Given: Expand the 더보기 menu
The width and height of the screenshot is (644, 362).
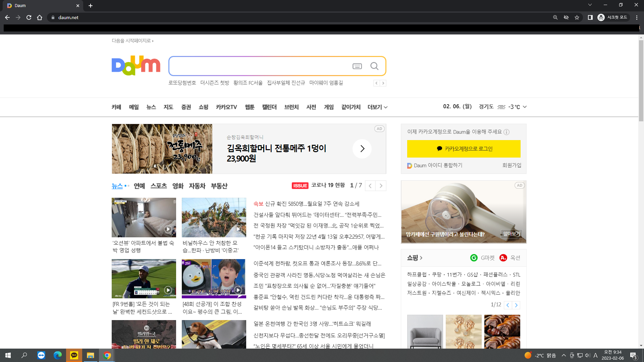Looking at the screenshot, I should point(378,107).
